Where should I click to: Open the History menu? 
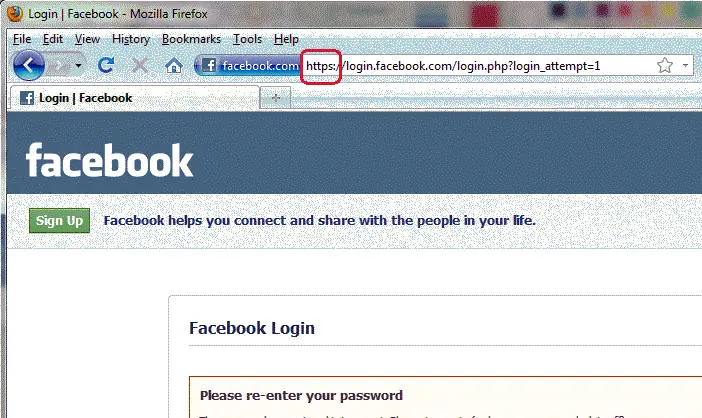coord(131,39)
